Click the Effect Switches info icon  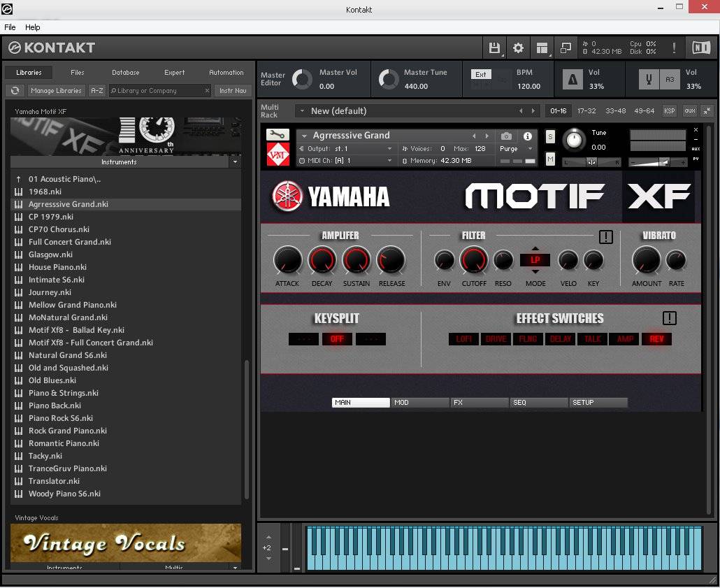[670, 318]
